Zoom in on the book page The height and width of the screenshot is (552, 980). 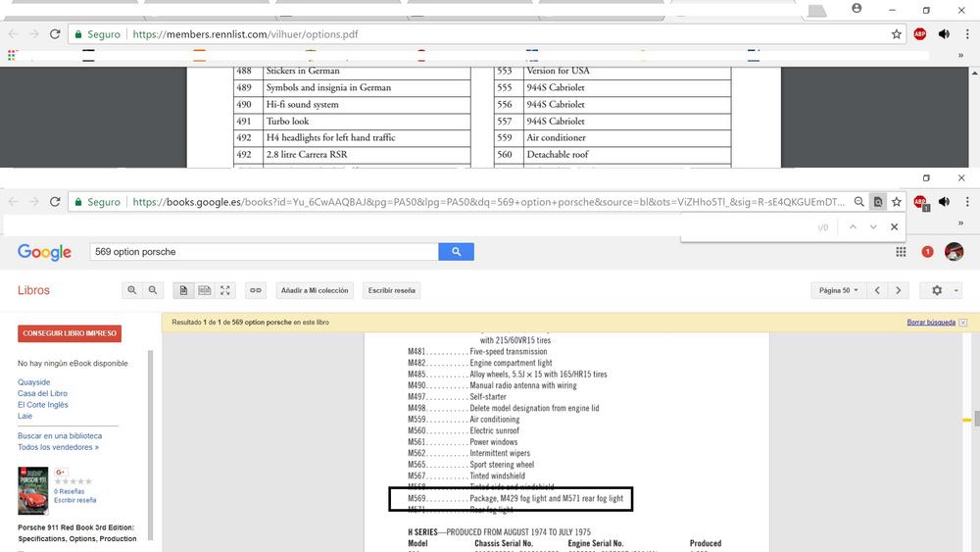point(132,290)
